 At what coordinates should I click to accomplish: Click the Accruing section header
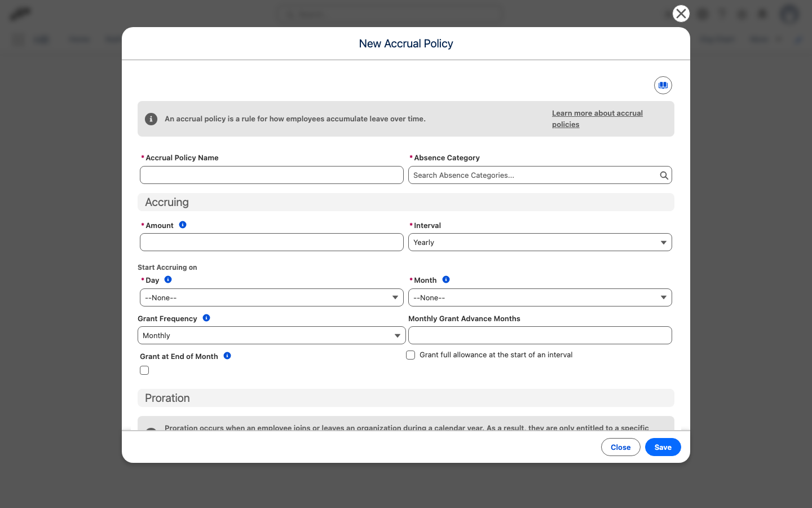[406, 202]
